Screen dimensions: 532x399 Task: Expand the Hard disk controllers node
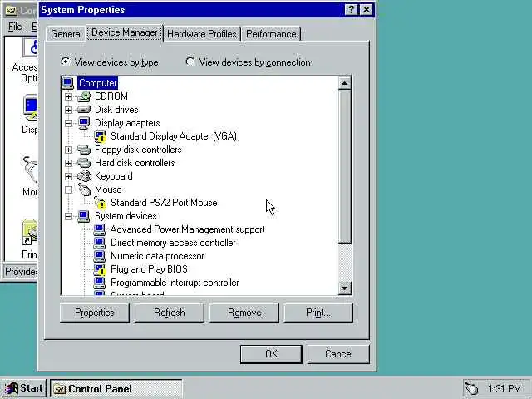coord(68,163)
